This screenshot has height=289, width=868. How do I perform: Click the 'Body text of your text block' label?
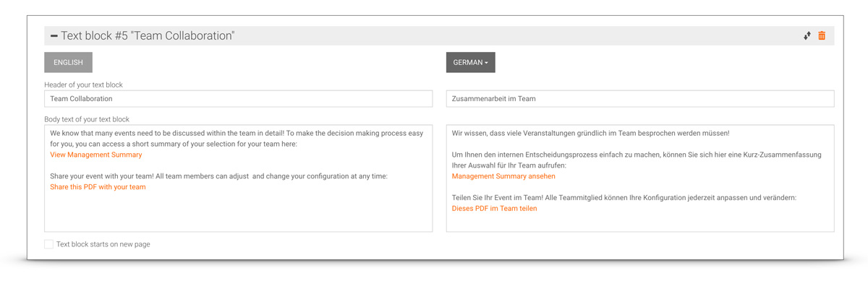pyautogui.click(x=87, y=119)
